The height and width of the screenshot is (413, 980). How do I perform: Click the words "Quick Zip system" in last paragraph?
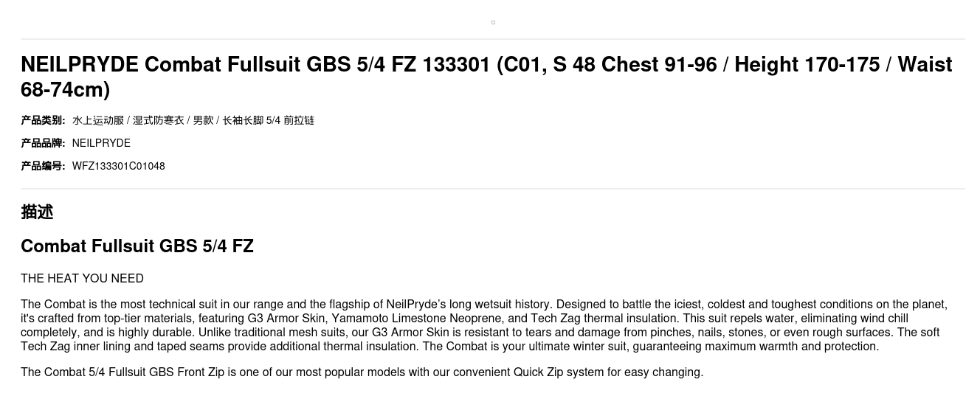point(559,372)
